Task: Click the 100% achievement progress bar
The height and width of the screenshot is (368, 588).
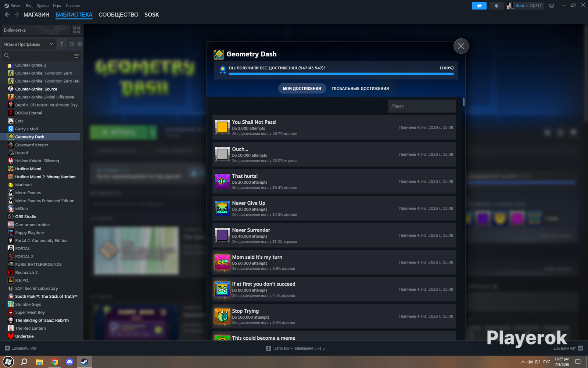Action: (341, 74)
